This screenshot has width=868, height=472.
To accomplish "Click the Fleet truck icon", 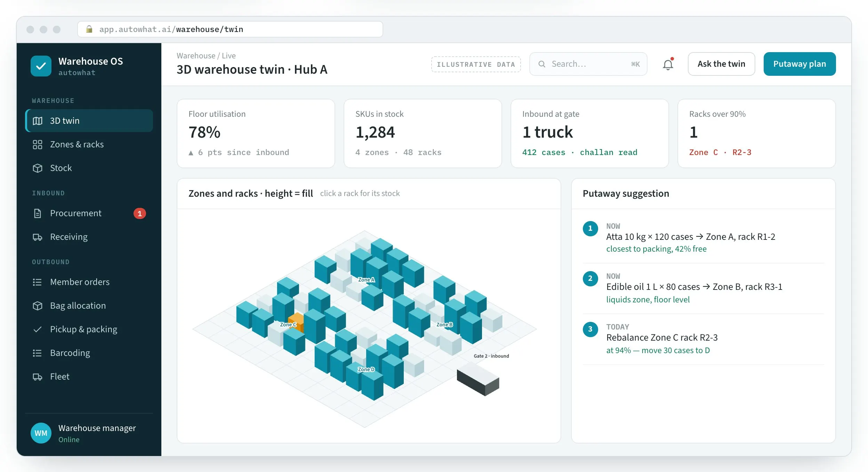I will [38, 377].
